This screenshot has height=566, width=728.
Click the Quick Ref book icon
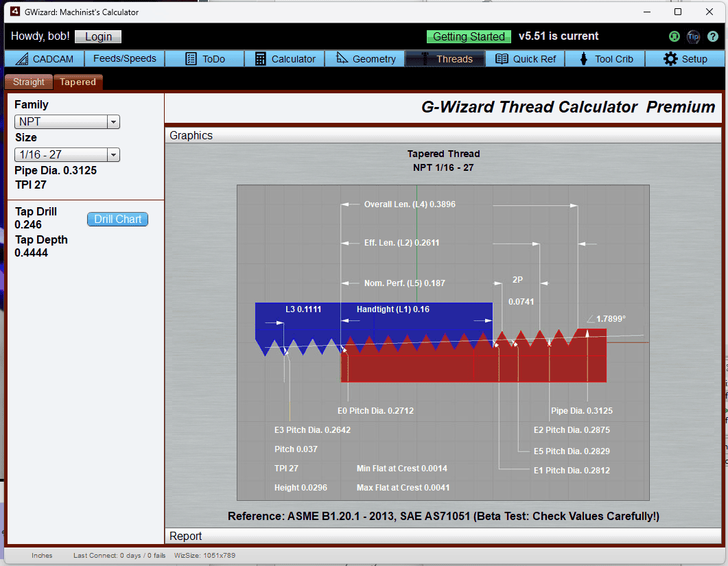coord(502,59)
